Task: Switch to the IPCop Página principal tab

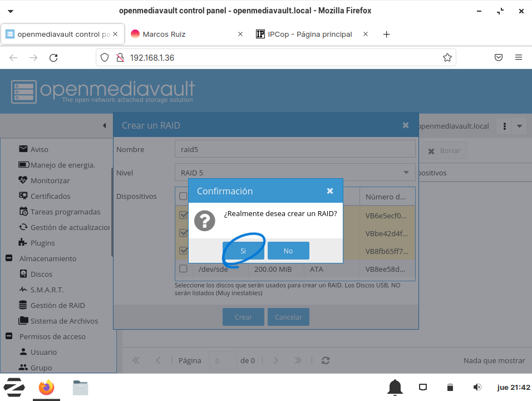Action: pyautogui.click(x=309, y=34)
